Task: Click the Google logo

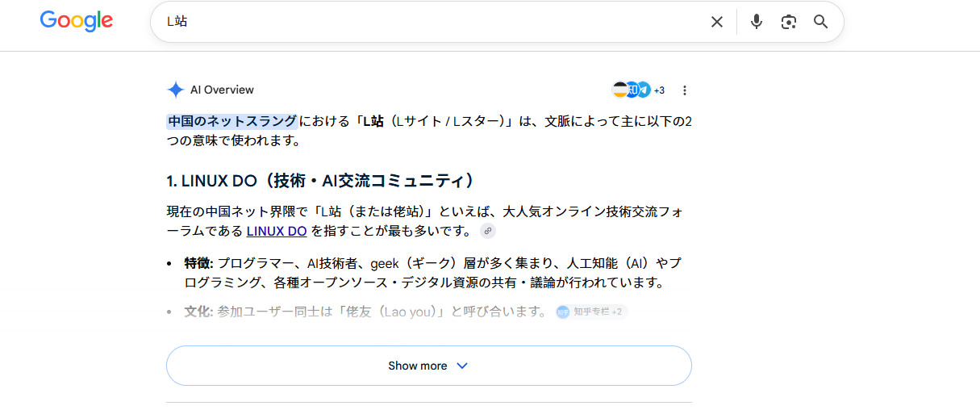Action: pyautogui.click(x=77, y=22)
